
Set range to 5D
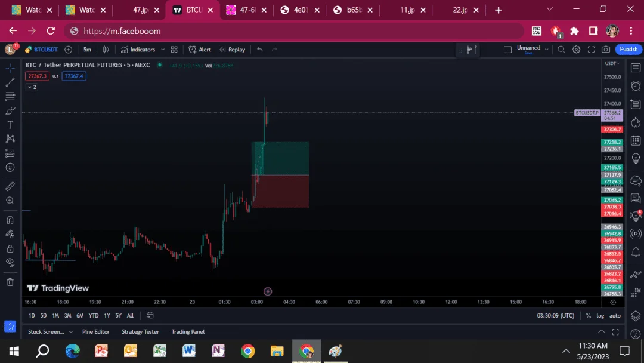pos(43,316)
